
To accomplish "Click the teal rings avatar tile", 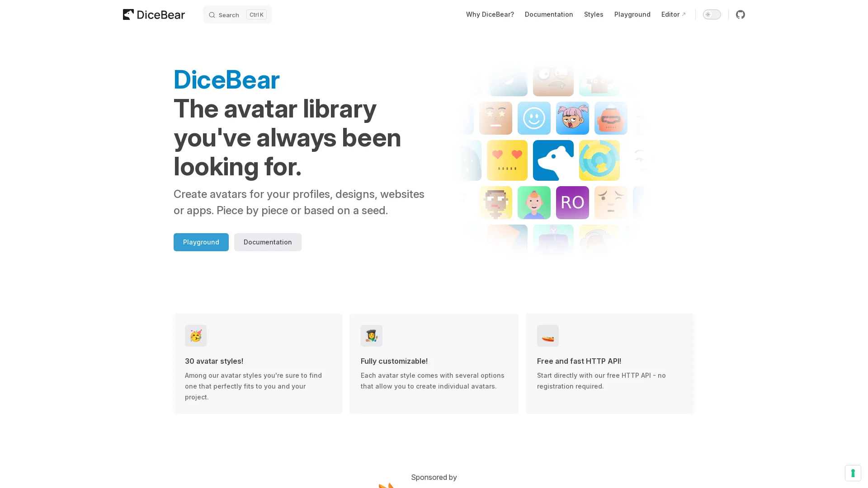I will tap(599, 160).
